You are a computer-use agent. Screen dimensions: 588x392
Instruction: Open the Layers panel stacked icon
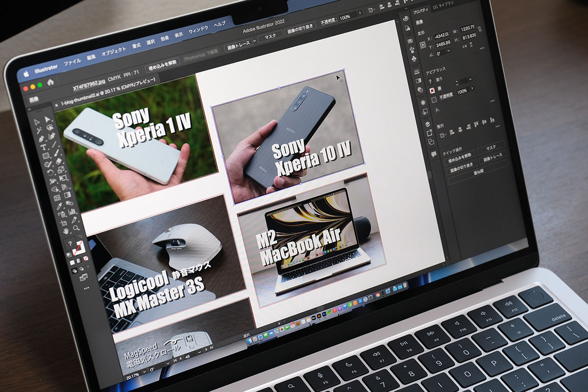[x=427, y=124]
